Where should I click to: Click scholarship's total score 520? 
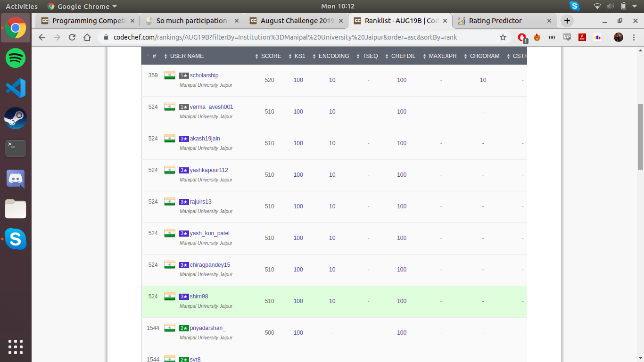point(269,80)
